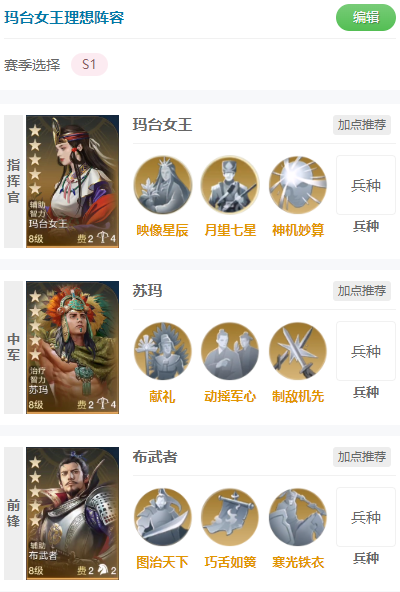Open 加点推荐 for 布武者
The image size is (400, 592).
(361, 457)
